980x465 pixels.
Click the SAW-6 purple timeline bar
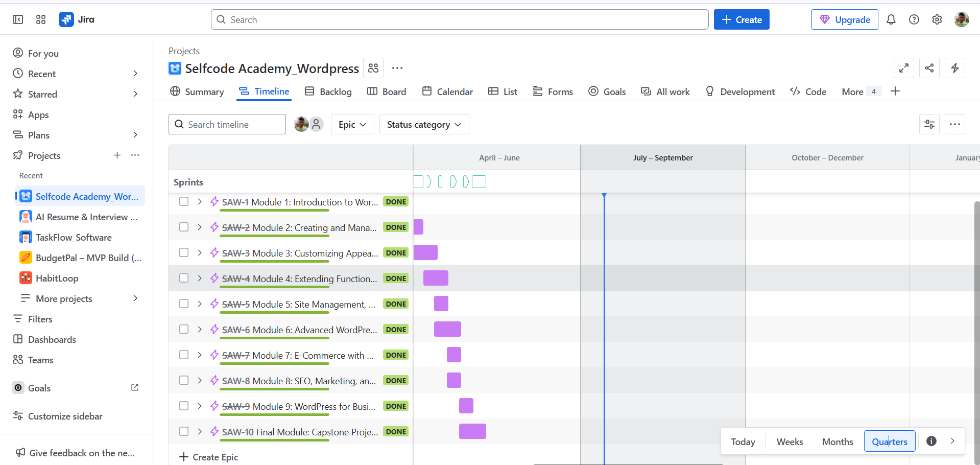click(x=447, y=329)
